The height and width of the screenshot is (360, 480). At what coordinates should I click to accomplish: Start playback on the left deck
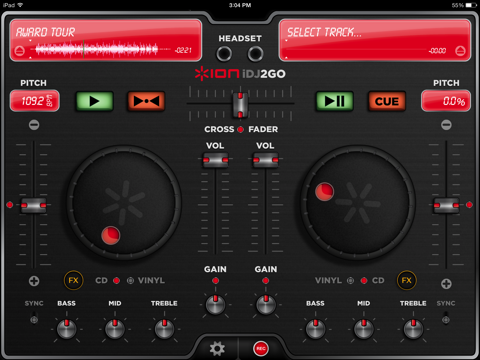point(95,101)
